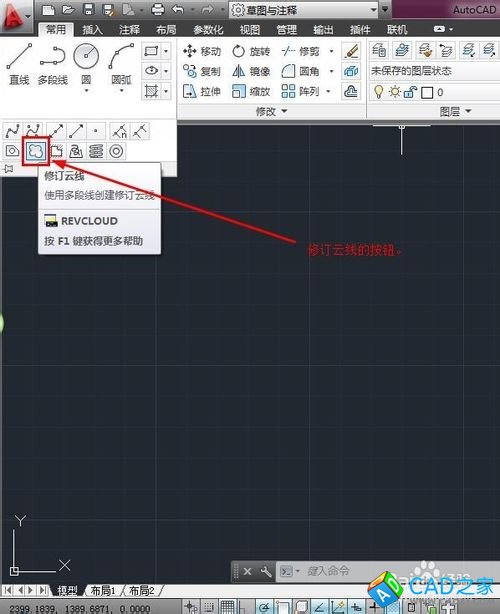Select the Rotate (旋转) tool

coord(251,51)
